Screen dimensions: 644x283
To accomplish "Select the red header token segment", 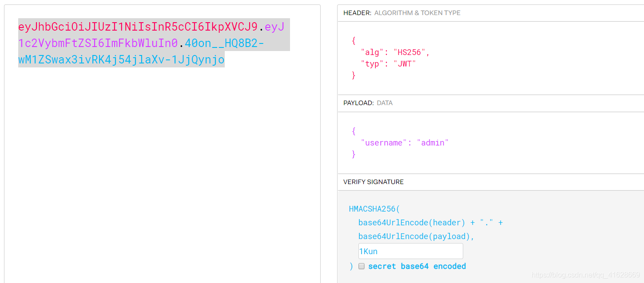I will coord(138,27).
